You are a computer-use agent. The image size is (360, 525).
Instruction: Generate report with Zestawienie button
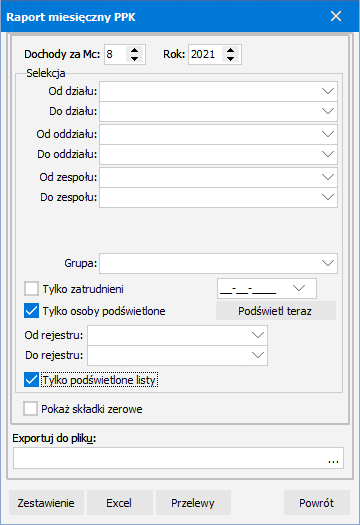coord(46,503)
